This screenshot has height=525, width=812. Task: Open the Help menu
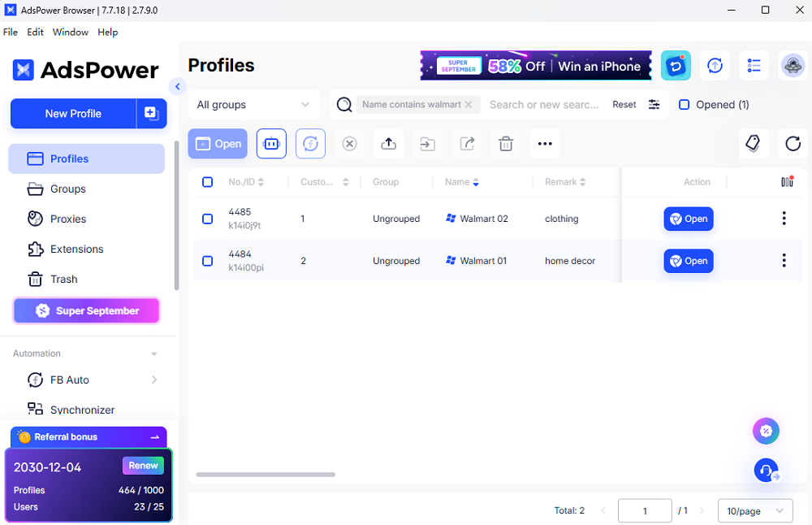pos(108,33)
